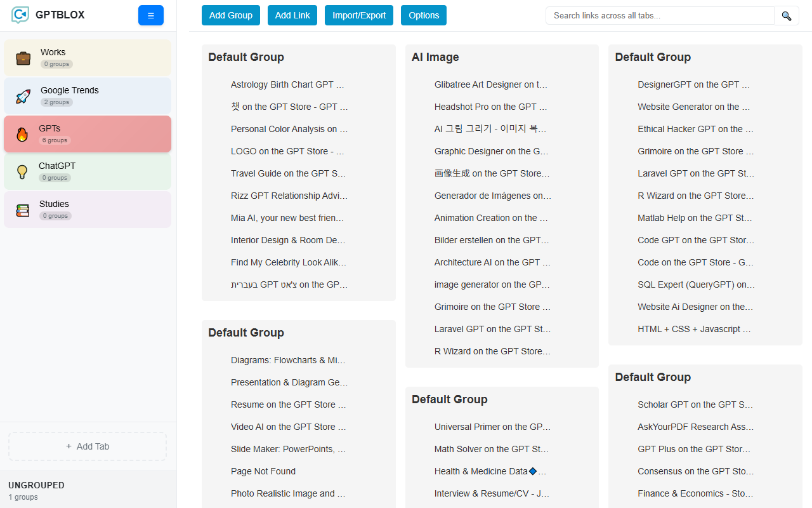Click the search magnifier icon button

click(x=786, y=16)
